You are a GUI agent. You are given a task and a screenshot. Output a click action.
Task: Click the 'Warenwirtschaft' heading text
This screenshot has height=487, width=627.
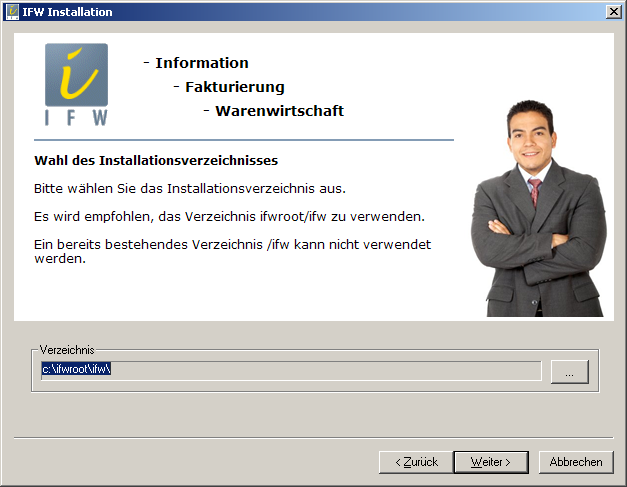[279, 111]
